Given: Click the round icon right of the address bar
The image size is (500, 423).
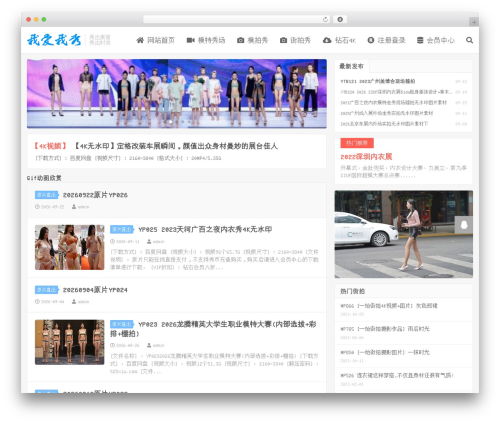Looking at the screenshot, I should click(340, 19).
